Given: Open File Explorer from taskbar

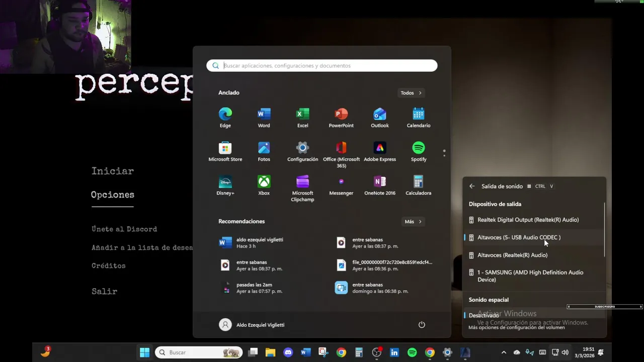Looking at the screenshot, I should click(270, 352).
